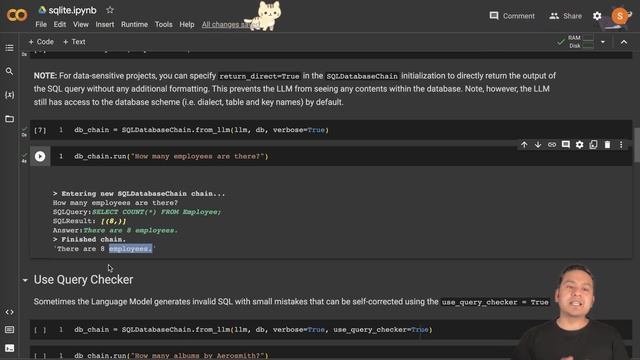Click the notebook vertical scrollbar
This screenshot has height=360, width=640.
tap(637, 145)
